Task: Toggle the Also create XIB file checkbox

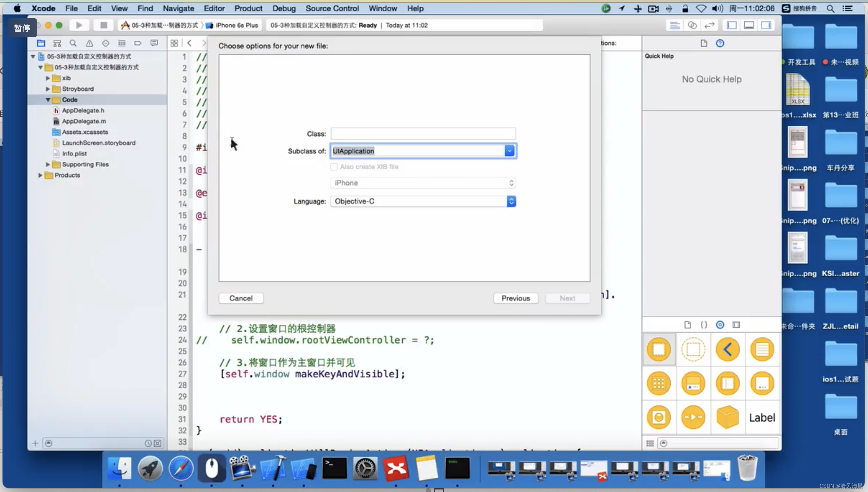Action: point(333,167)
